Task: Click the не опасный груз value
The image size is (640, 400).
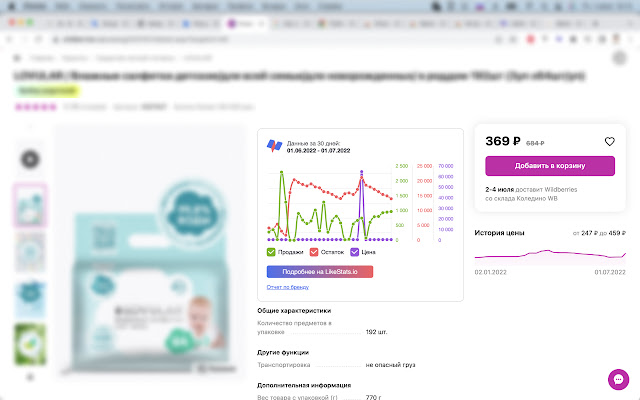Action: (x=390, y=364)
